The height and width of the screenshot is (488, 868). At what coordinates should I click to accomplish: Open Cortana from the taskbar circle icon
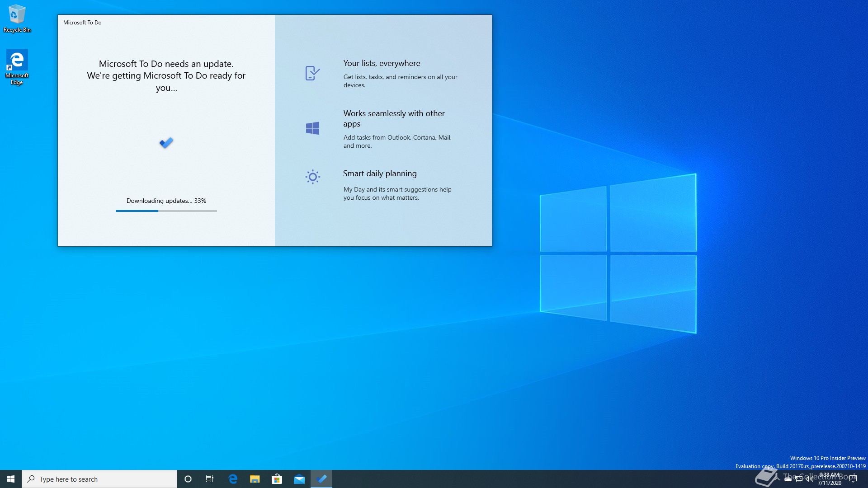pyautogui.click(x=188, y=479)
